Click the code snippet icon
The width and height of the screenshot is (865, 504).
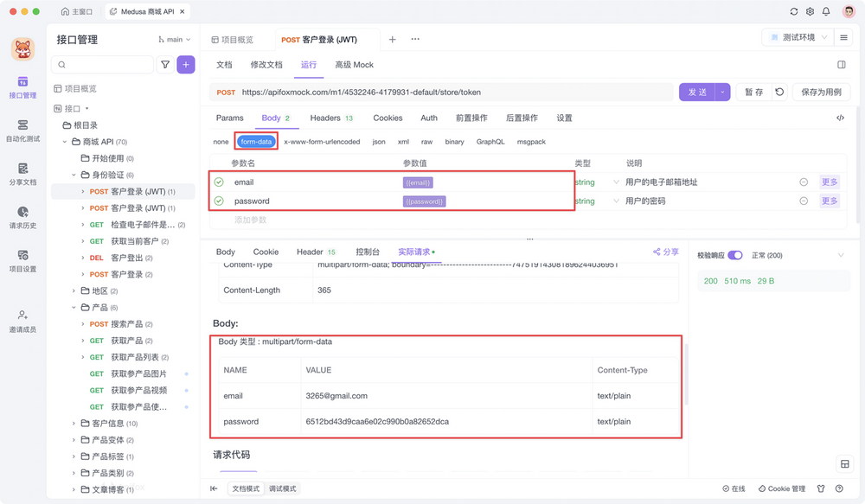[x=840, y=118]
